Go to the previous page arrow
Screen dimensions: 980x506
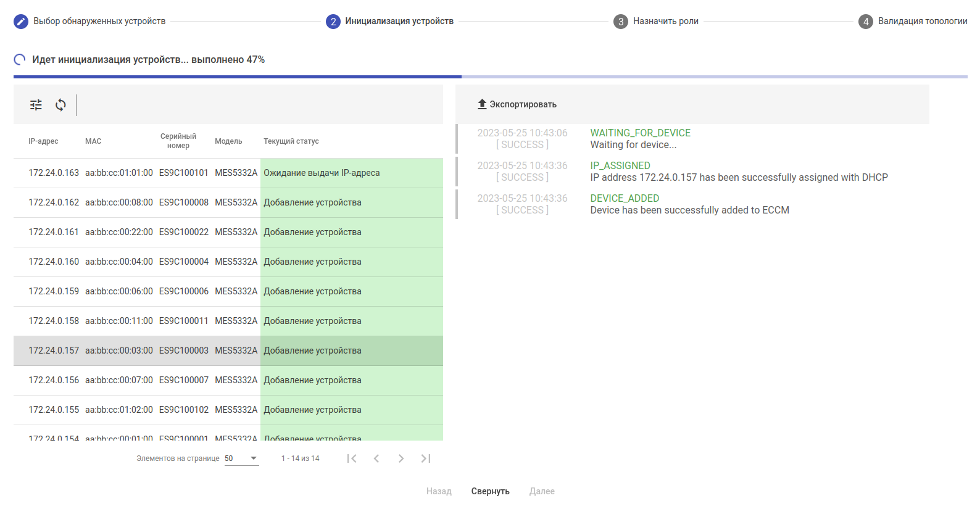pos(376,458)
